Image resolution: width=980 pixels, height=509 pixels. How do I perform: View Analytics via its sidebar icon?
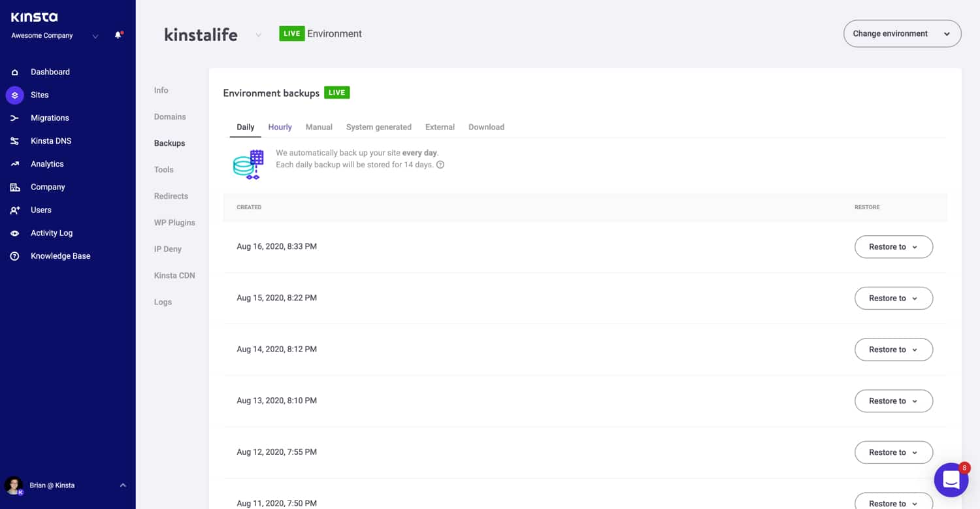tap(16, 163)
